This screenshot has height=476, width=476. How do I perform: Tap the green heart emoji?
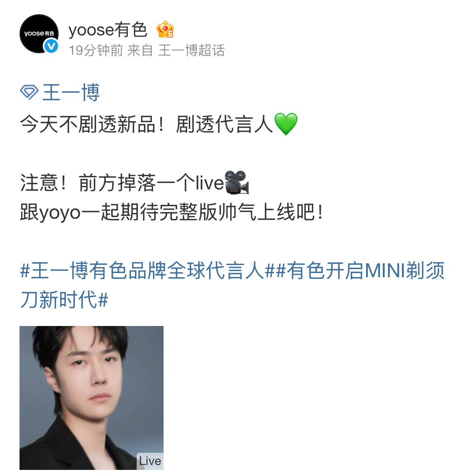[x=286, y=124]
